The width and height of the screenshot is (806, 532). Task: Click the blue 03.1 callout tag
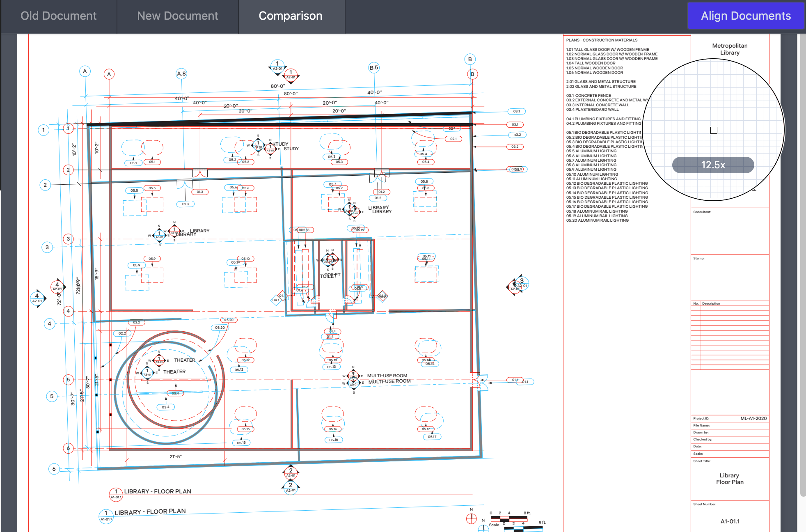pos(516,111)
